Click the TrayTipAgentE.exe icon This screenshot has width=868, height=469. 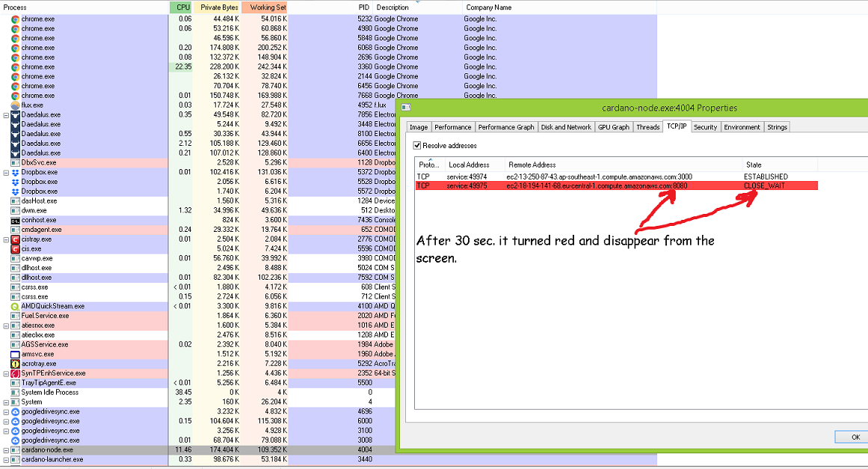(16, 383)
